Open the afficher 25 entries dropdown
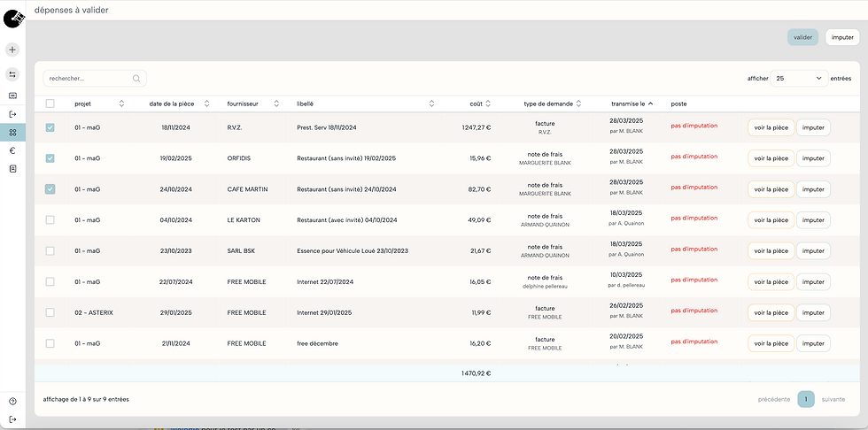This screenshot has width=868, height=430. tap(799, 79)
